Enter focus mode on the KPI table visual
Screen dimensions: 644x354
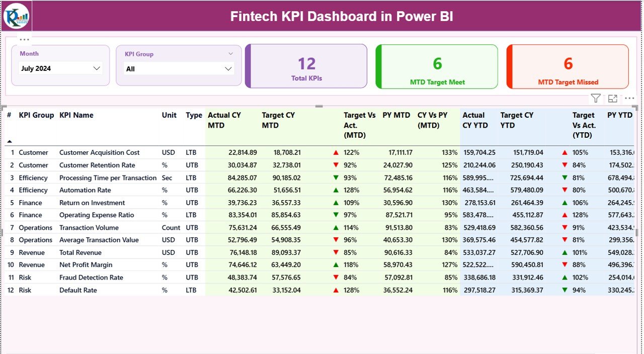click(612, 98)
